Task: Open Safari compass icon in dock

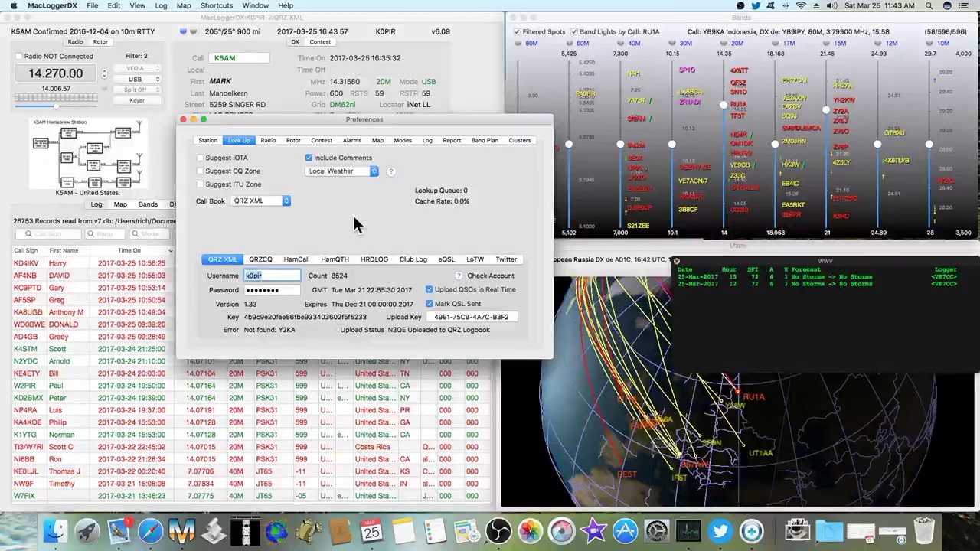Action: 151,530
